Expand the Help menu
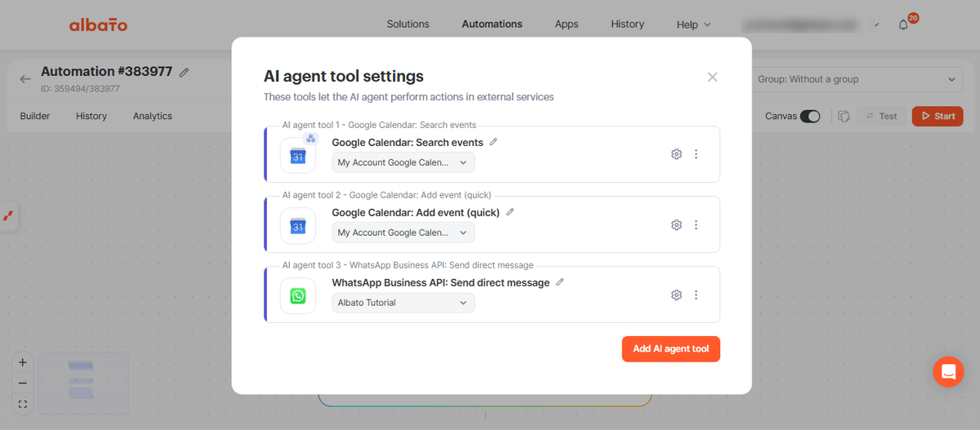980x430 pixels. click(693, 24)
